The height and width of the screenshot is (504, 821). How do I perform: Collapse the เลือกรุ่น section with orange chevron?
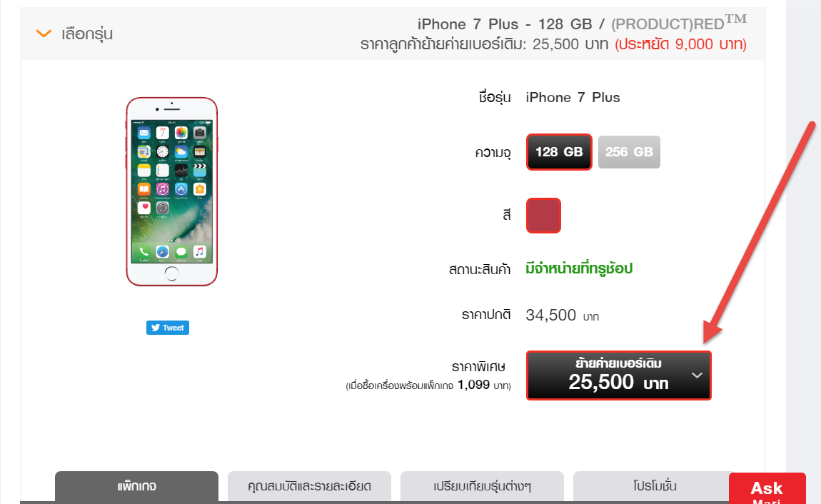coord(44,34)
